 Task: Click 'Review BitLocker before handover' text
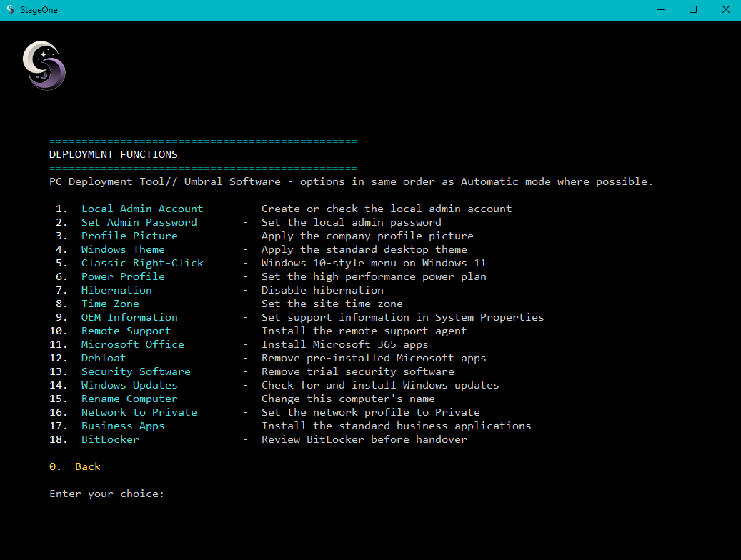[x=364, y=439]
